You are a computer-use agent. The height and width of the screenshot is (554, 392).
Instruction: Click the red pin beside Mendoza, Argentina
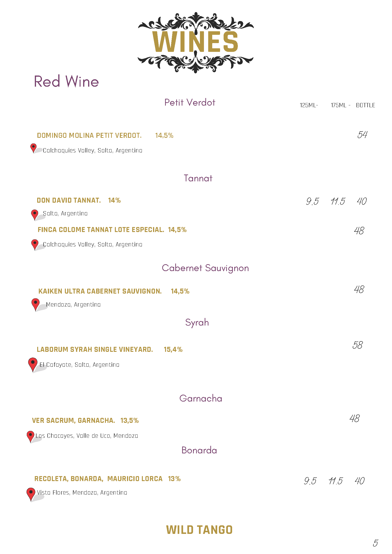35,304
